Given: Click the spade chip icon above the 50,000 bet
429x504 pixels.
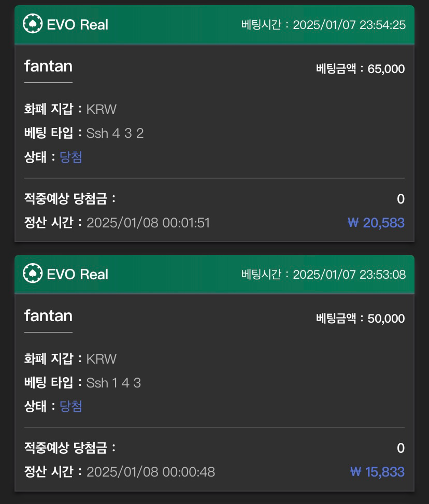Looking at the screenshot, I should tap(33, 273).
